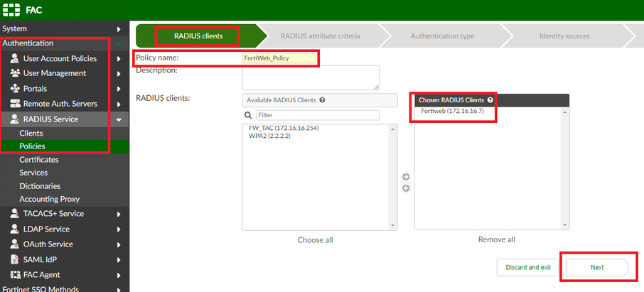Image resolution: width=644 pixels, height=292 pixels.
Task: Click the User Account Policies icon
Action: (x=15, y=58)
